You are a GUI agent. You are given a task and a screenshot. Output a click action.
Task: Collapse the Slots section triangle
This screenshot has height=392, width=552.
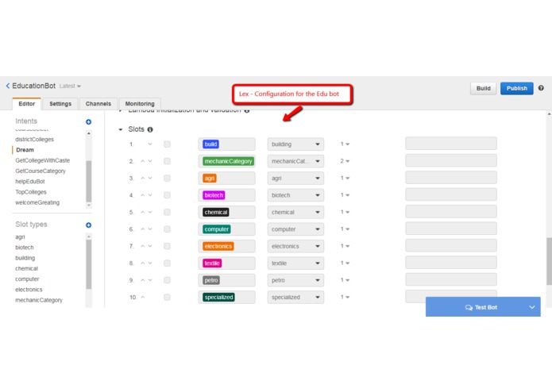[x=121, y=129]
